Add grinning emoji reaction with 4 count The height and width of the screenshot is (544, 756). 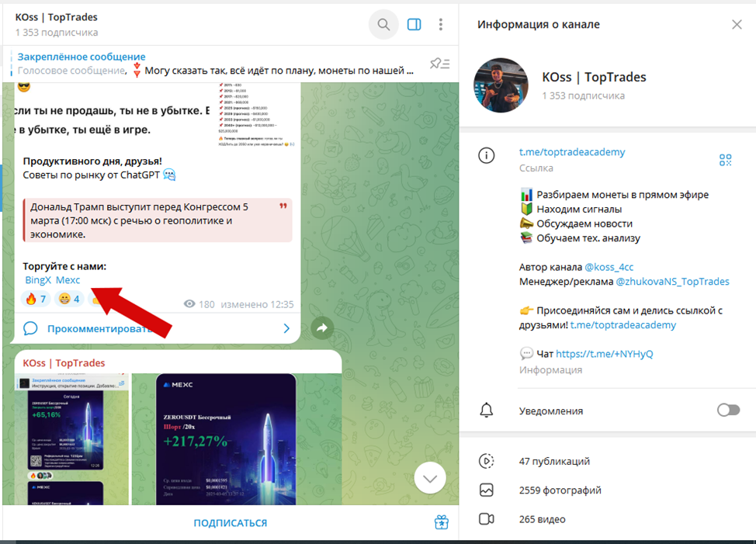click(x=69, y=300)
